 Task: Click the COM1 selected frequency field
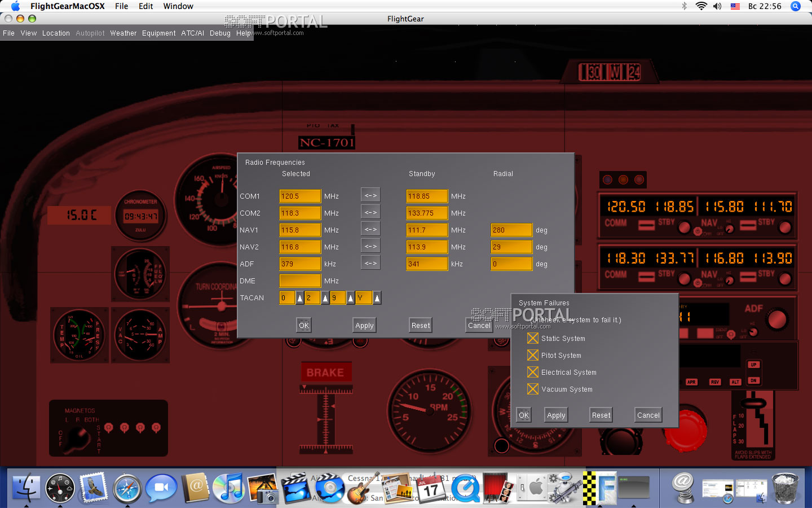(300, 196)
